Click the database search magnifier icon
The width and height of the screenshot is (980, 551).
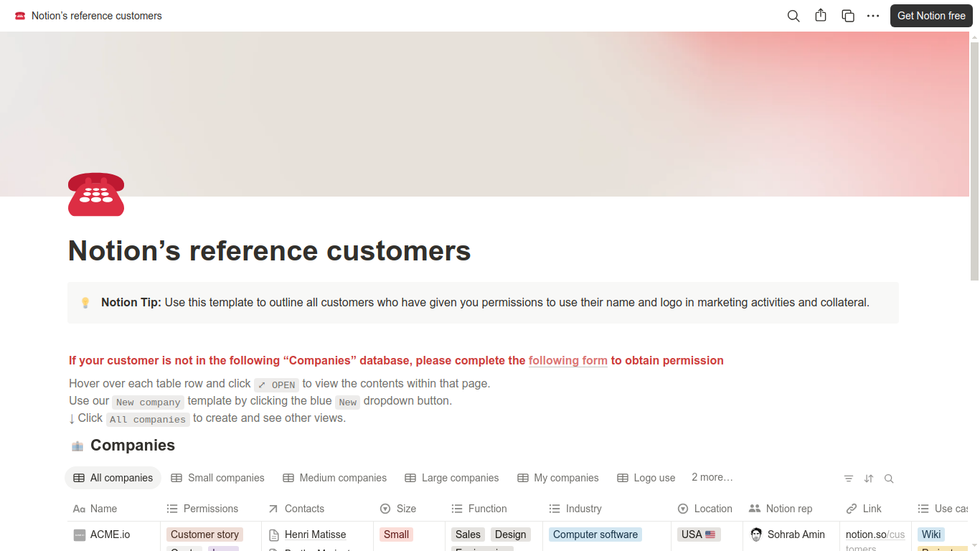pos(889,479)
